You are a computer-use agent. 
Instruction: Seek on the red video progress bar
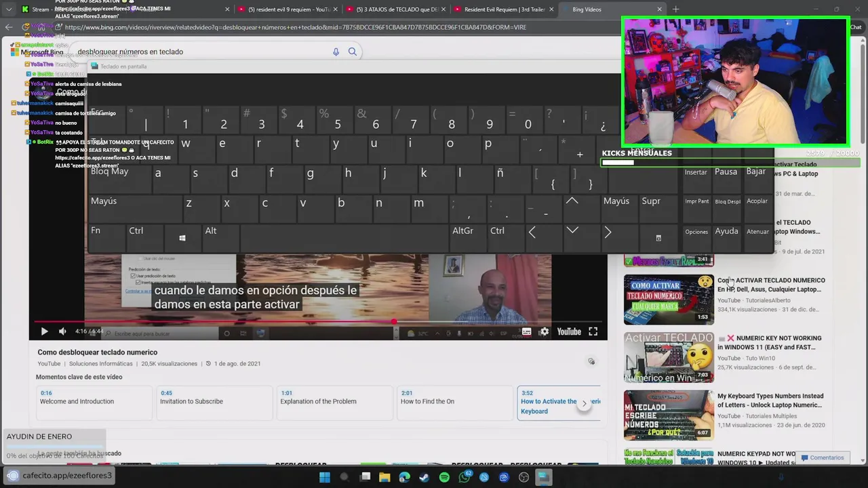click(318, 322)
